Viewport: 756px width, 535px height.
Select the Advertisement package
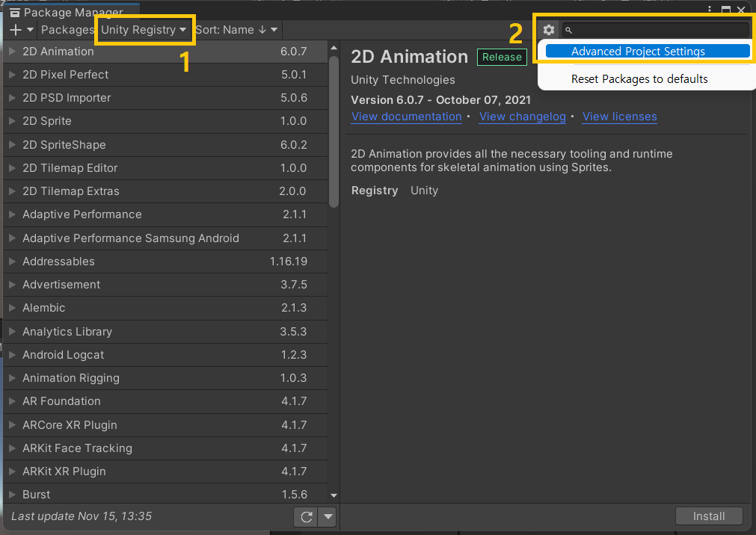[165, 285]
